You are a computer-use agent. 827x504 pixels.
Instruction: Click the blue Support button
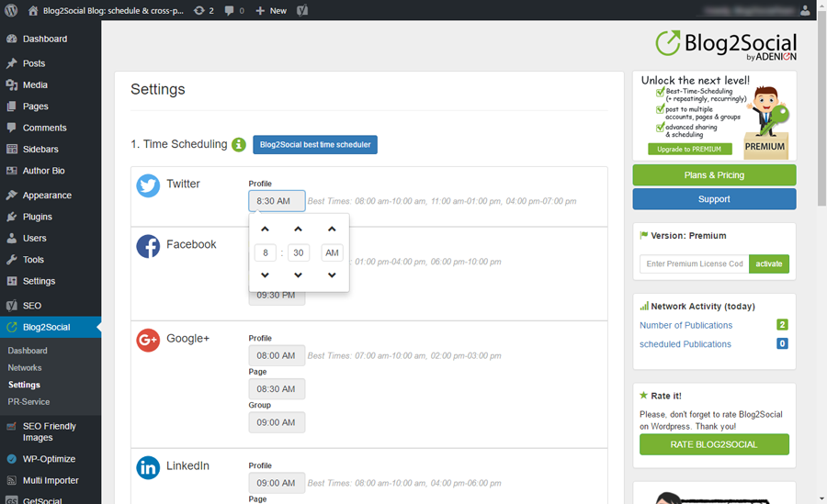point(714,199)
